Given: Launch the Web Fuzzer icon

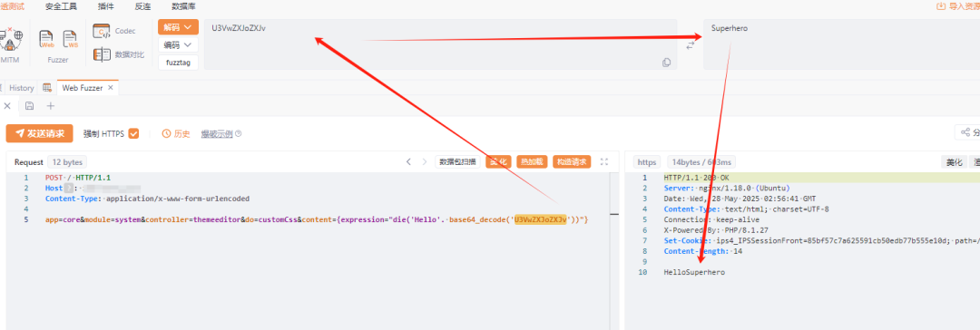Looking at the screenshot, I should (47, 40).
